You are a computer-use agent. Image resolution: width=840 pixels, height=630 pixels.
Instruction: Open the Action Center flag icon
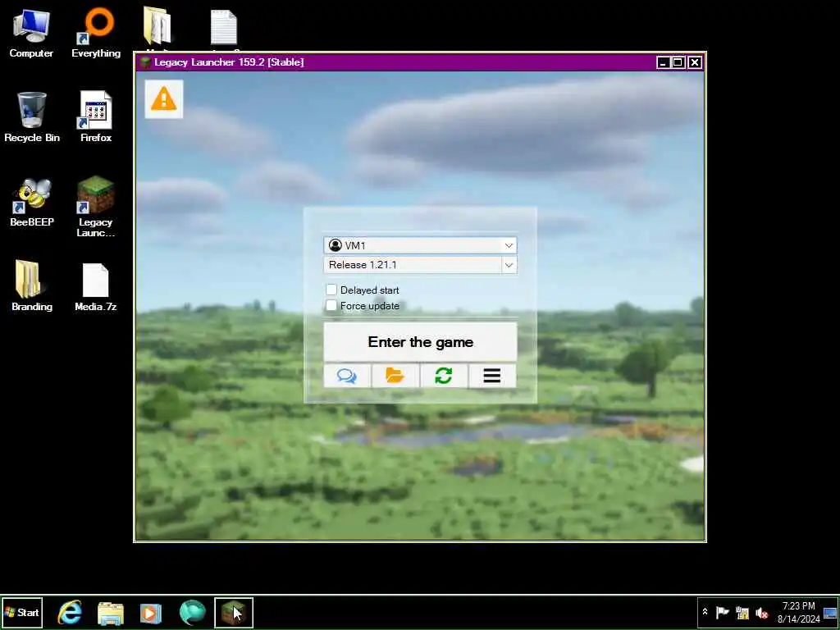pos(723,612)
